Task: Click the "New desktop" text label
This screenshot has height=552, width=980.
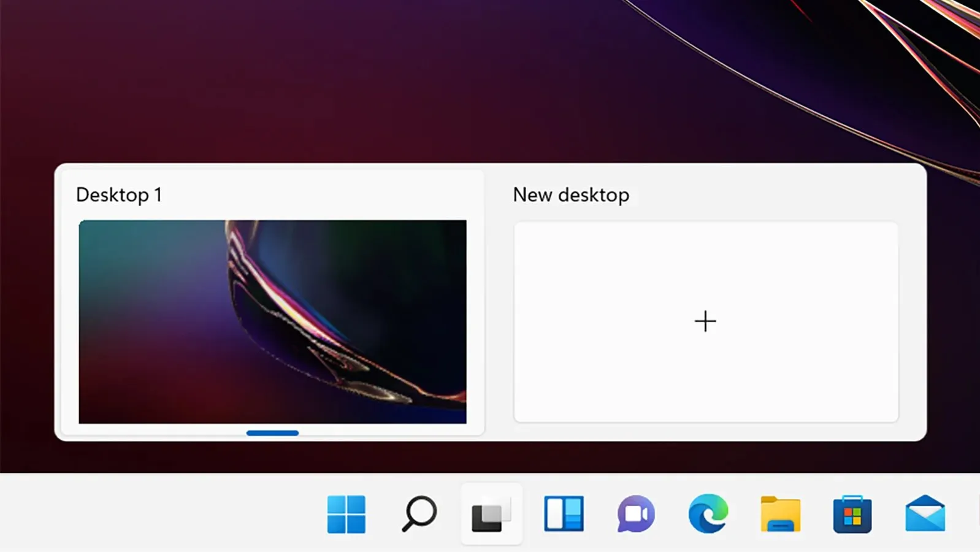Action: click(x=571, y=195)
